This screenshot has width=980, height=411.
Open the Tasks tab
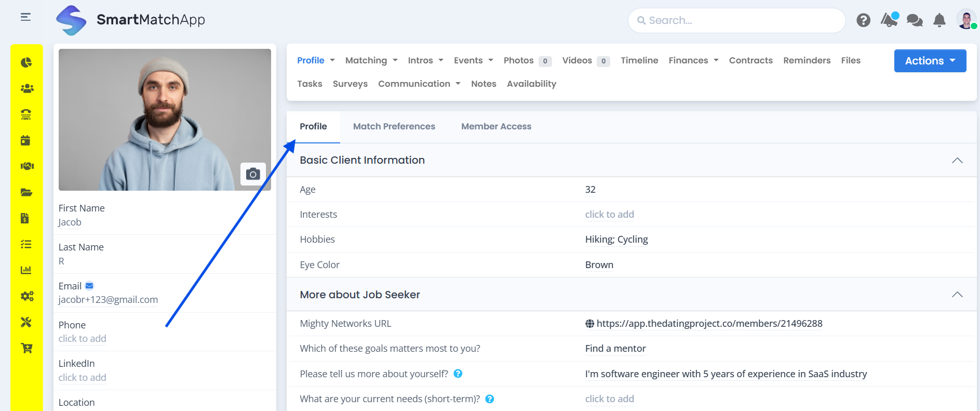coord(310,84)
